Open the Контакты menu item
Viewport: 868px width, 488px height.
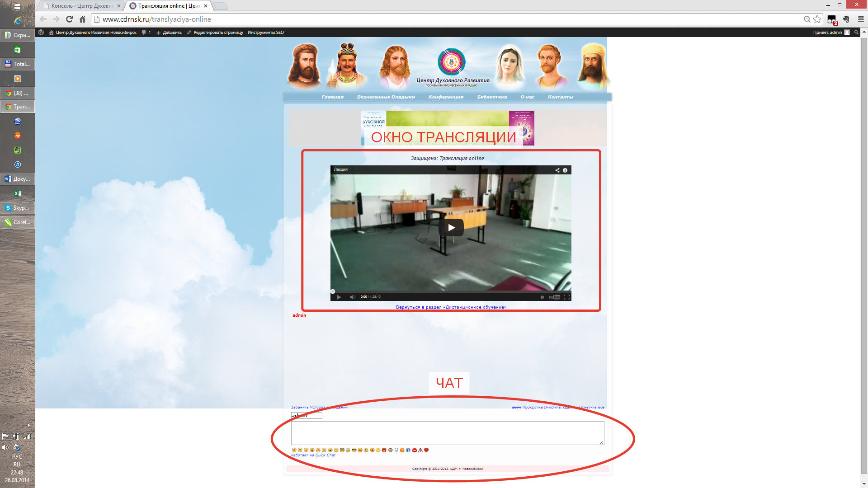click(x=560, y=97)
